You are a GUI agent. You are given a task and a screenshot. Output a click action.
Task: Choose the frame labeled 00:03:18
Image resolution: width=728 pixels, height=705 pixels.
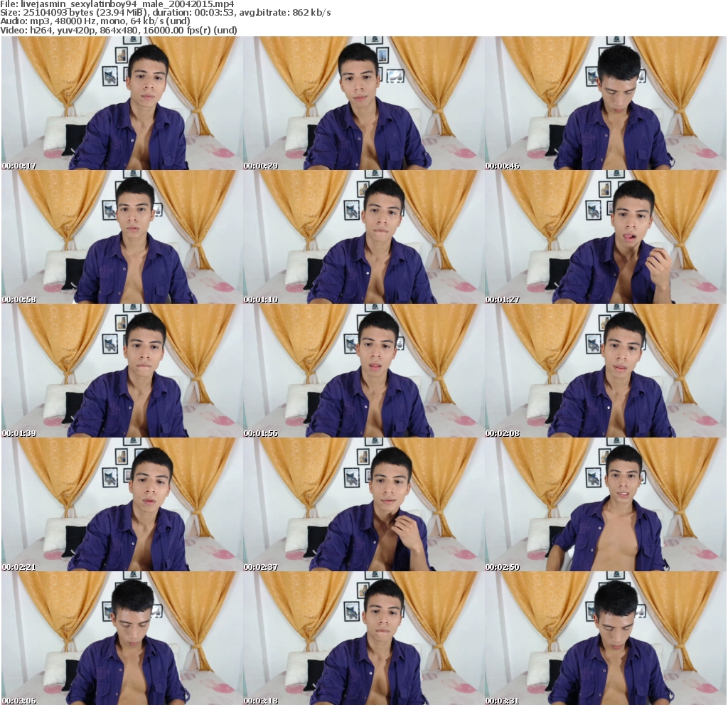(x=363, y=638)
